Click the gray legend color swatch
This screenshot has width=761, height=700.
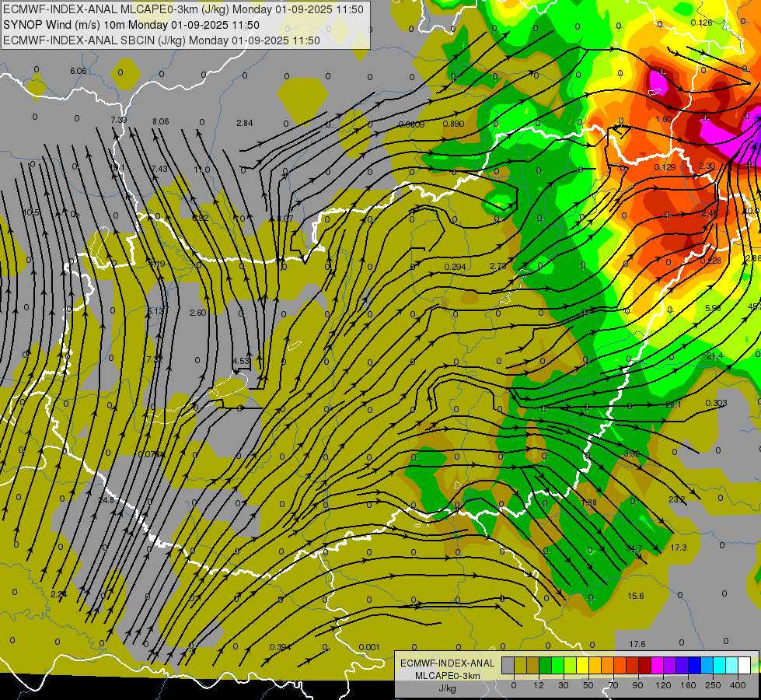point(508,665)
